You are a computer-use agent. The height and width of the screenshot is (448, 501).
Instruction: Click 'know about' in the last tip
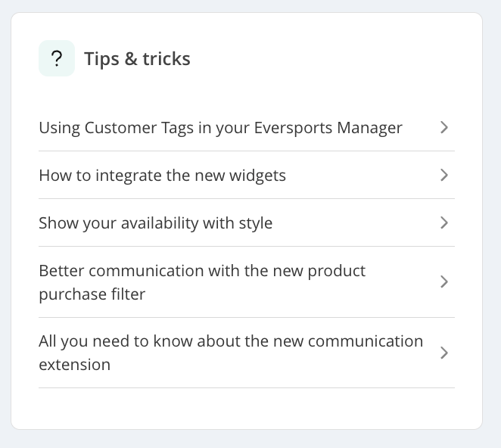(197, 341)
